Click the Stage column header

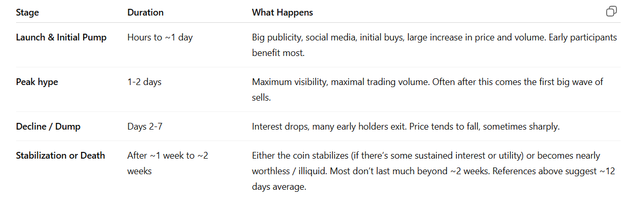[28, 12]
